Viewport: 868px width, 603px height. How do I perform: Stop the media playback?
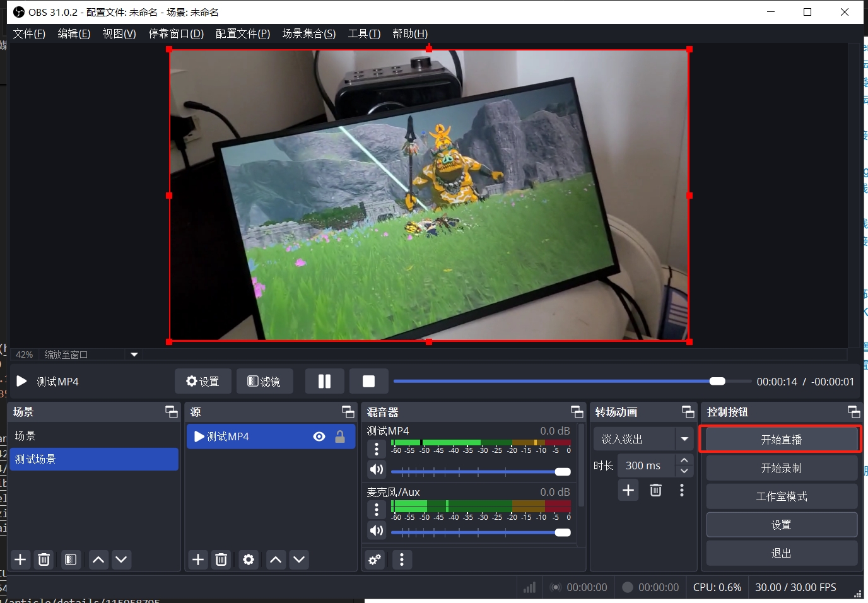pos(368,382)
